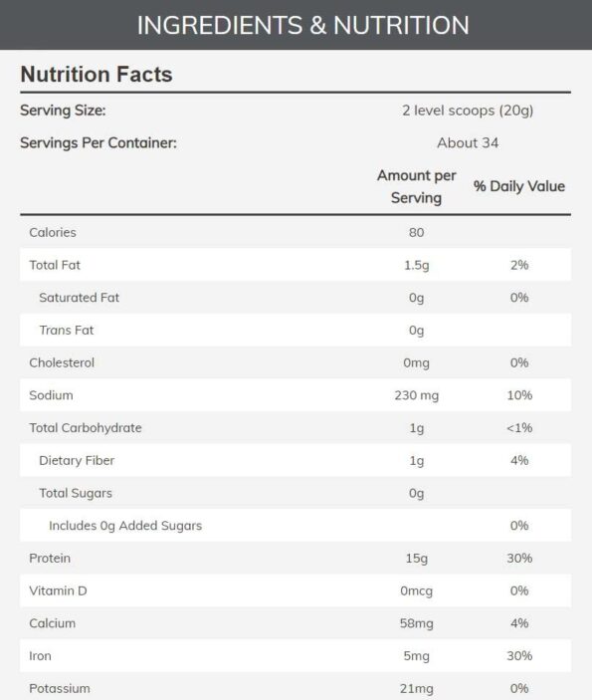Click the Calcium 58mg amount
Image resolution: width=592 pixels, height=700 pixels.
coord(416,623)
